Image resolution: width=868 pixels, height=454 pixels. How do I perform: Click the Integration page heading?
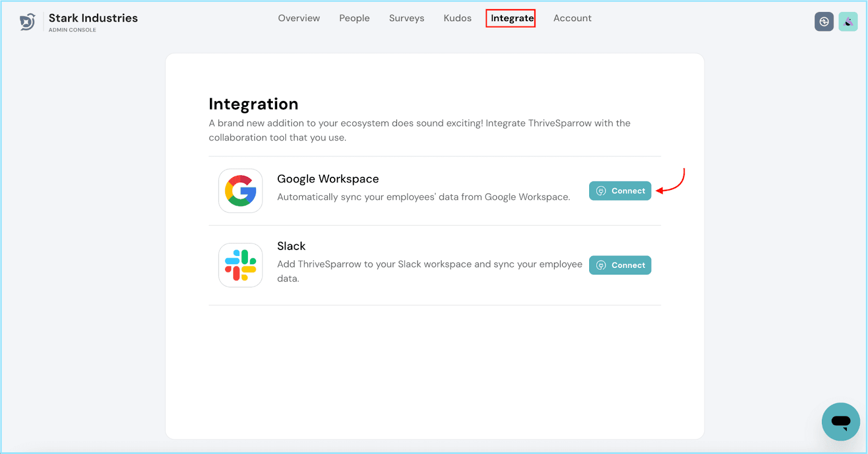pyautogui.click(x=253, y=104)
